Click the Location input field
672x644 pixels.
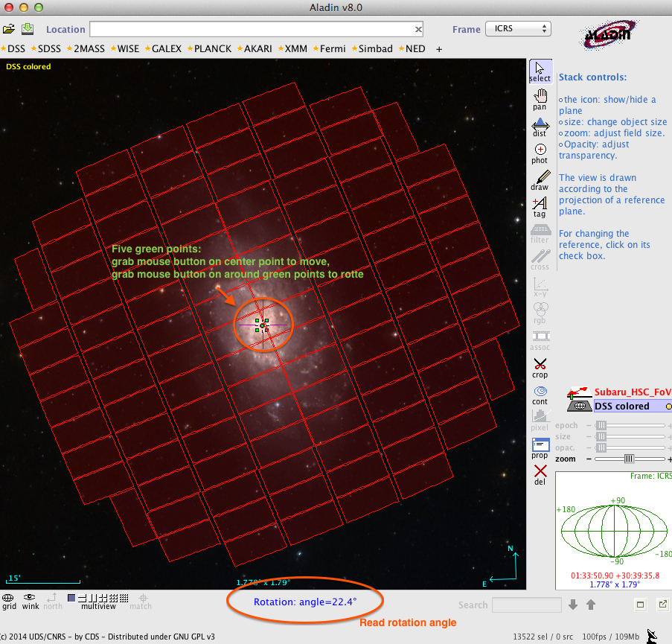[x=252, y=29]
